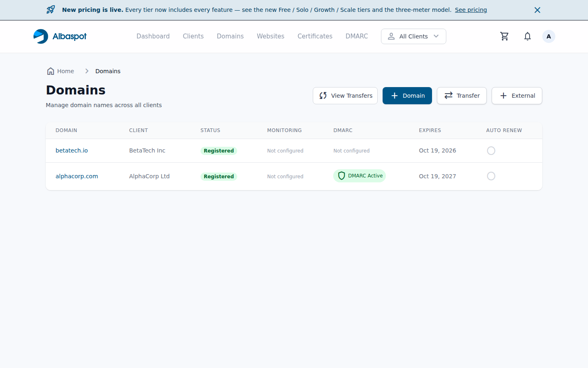
Task: Click the Albaspot logo
Action: click(x=60, y=36)
